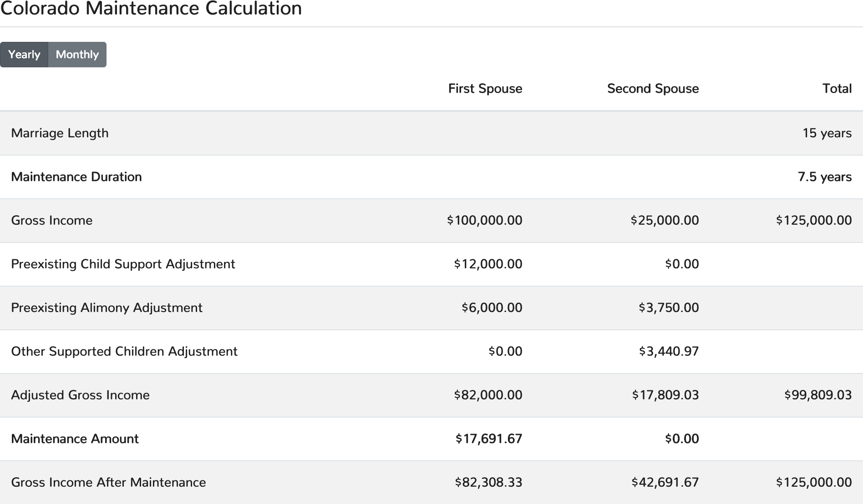Switch to the Monthly view

pos(77,55)
